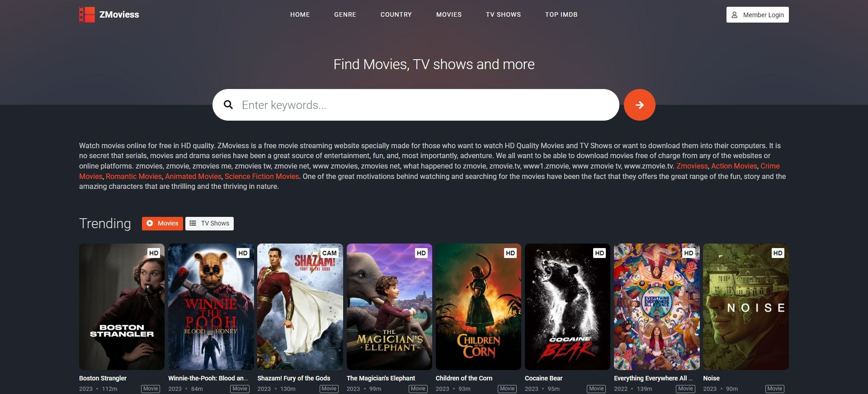This screenshot has height=394, width=868.
Task: Click the ZMoviess brand name text
Action: click(x=119, y=14)
